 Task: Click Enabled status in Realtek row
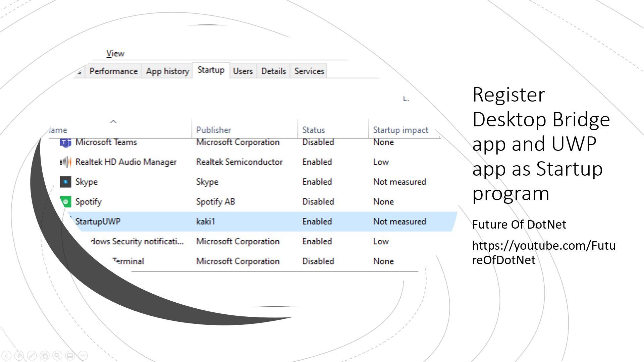click(x=317, y=162)
